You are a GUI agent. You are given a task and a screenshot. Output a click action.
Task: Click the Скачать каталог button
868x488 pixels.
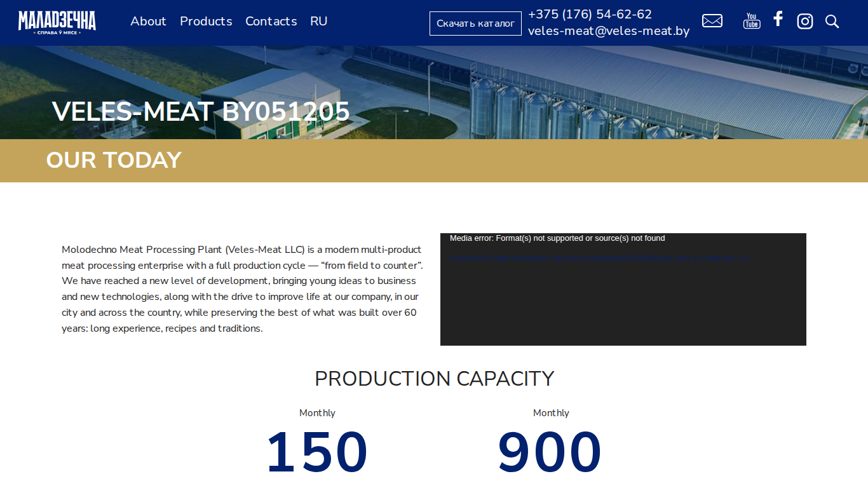click(475, 24)
